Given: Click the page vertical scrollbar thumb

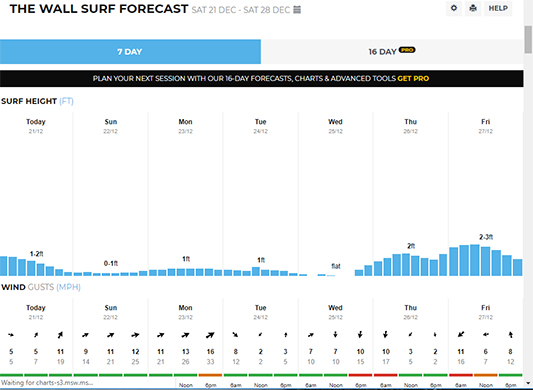Looking at the screenshot, I should click(x=528, y=39).
